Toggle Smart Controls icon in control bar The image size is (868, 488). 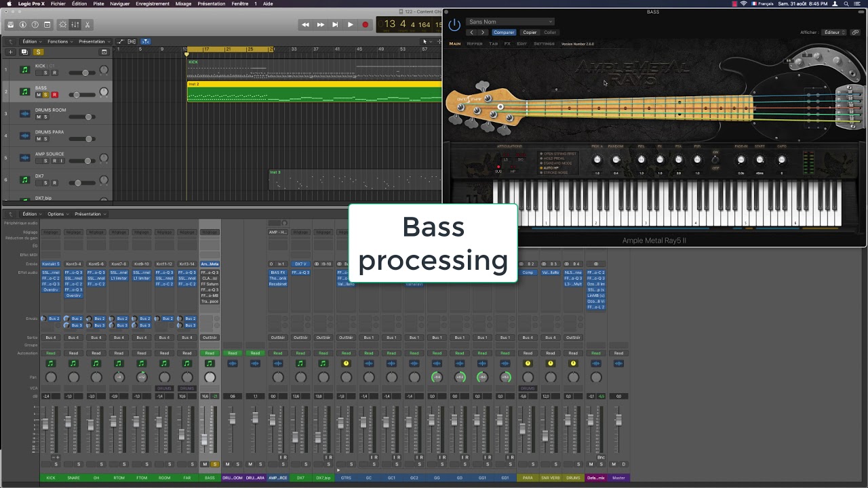click(63, 24)
